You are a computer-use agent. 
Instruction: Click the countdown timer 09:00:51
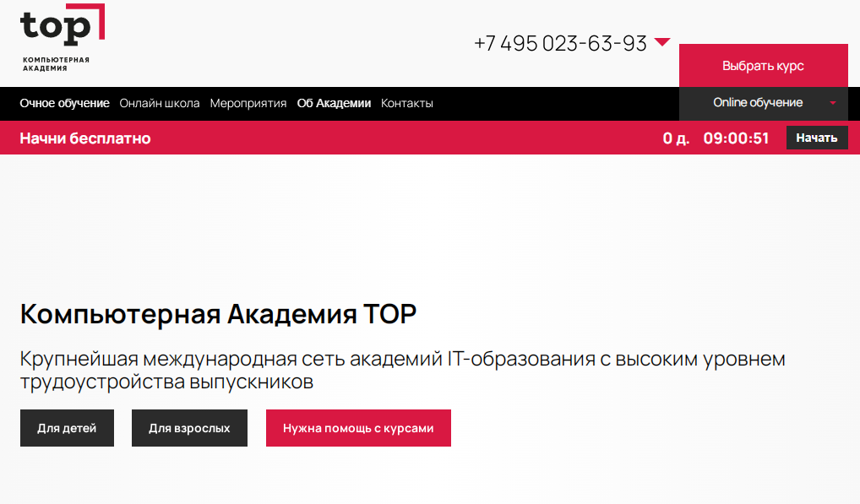[x=736, y=138]
